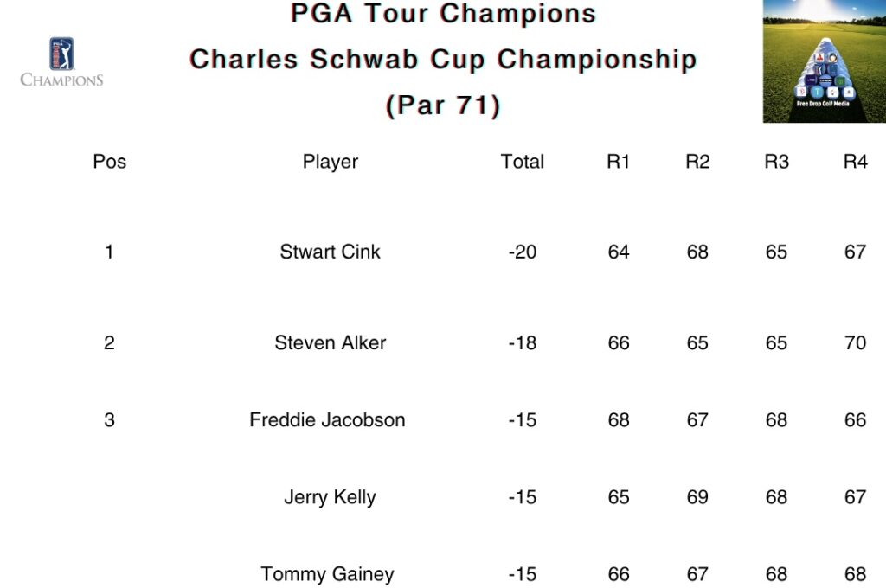Click the Par 71 subtitle text
The width and height of the screenshot is (886, 588).
(443, 105)
